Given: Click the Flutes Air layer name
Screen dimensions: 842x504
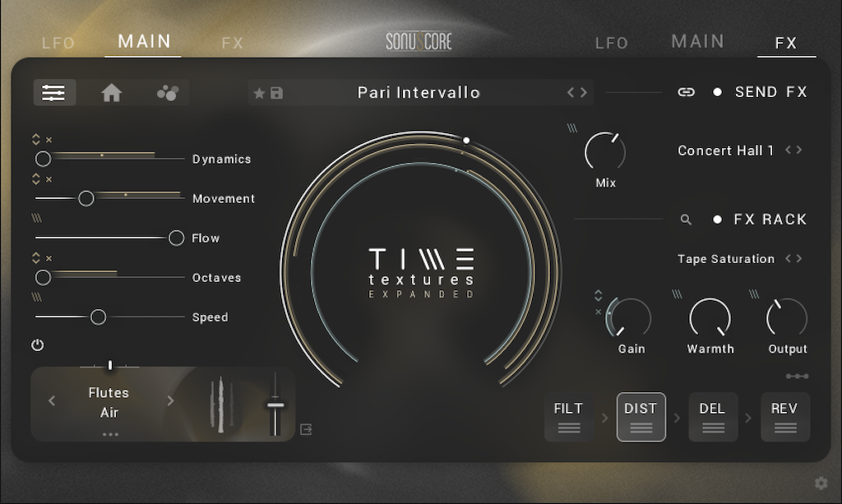Looking at the screenshot, I should 109,403.
